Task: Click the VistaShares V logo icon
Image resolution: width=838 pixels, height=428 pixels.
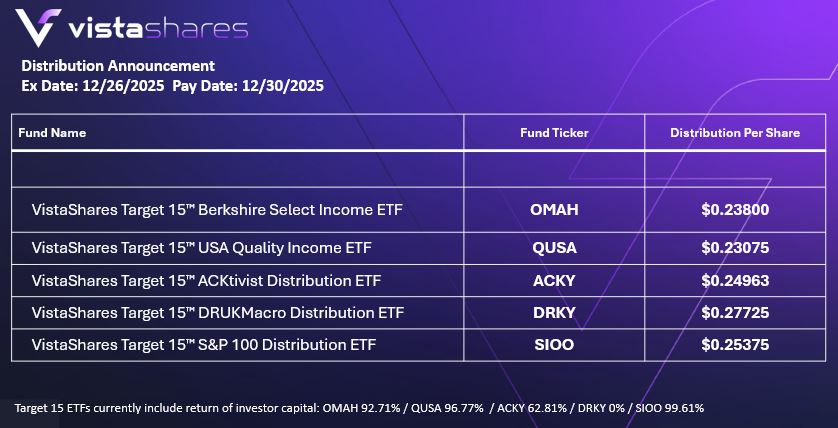Action: pos(41,27)
